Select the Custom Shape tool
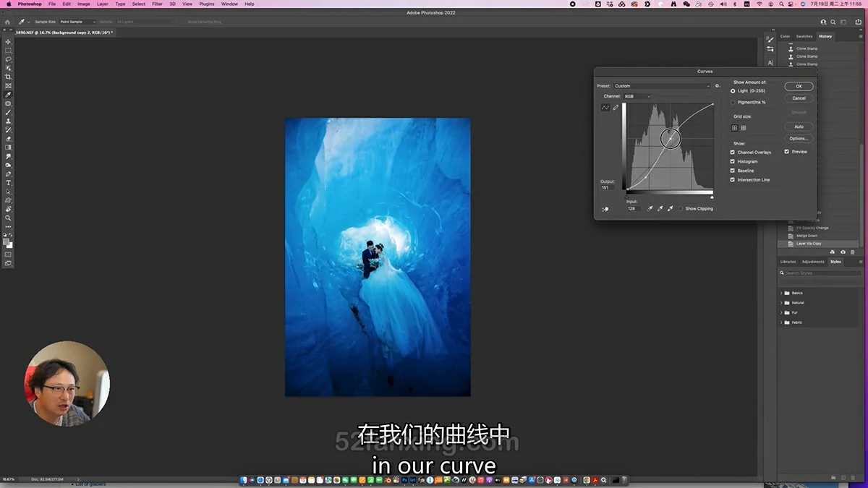868x488 pixels. coord(9,200)
